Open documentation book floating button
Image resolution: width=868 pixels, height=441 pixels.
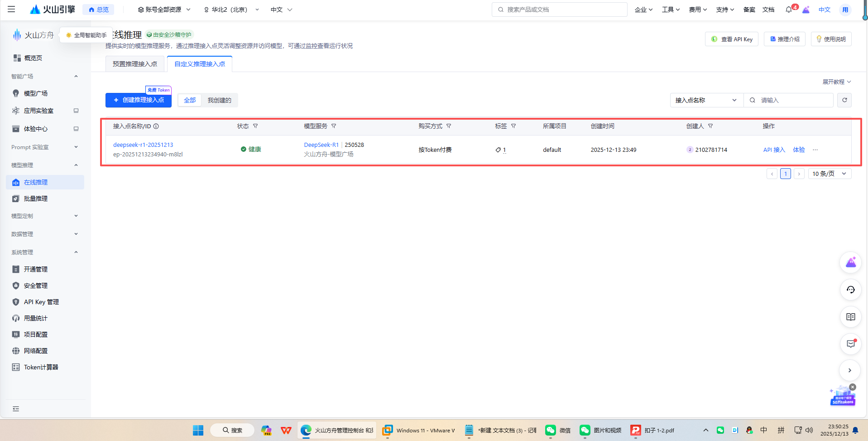click(851, 317)
